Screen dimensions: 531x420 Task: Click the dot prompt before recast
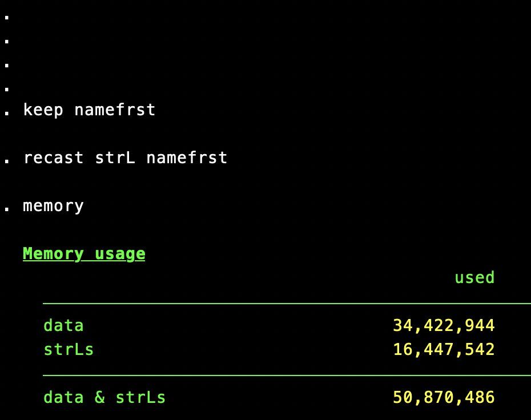(x=7, y=160)
